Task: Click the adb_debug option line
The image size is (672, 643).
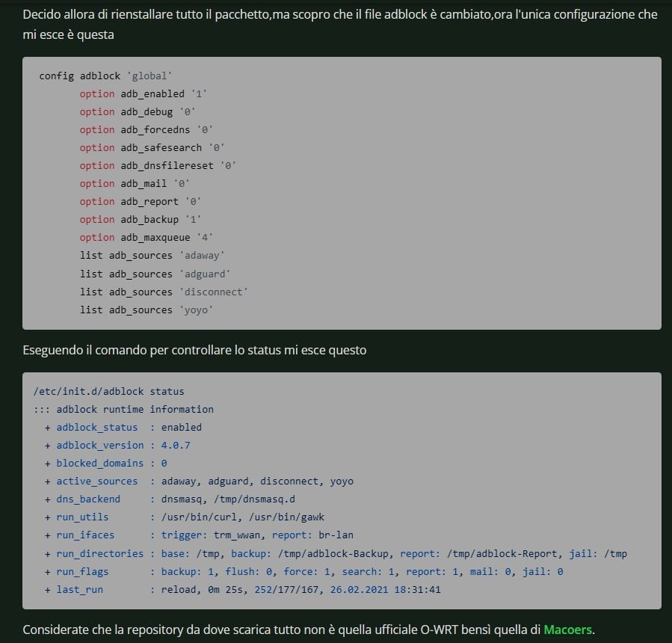Action: (x=138, y=112)
